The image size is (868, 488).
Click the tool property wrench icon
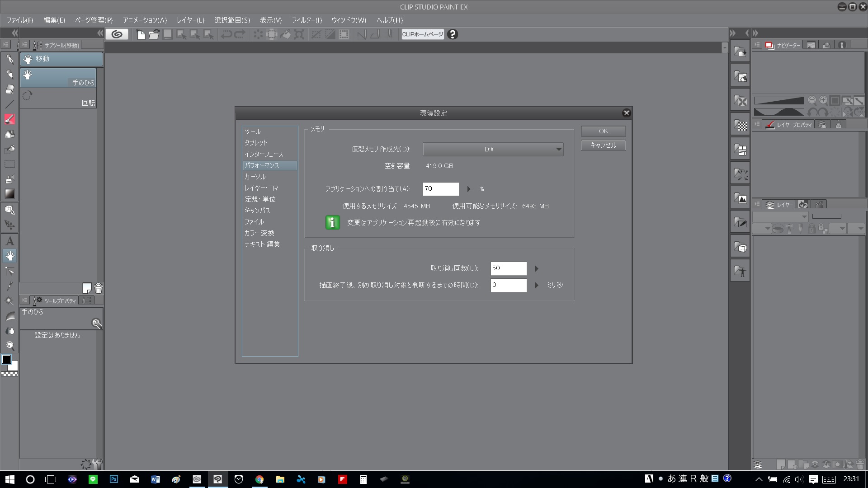[97, 464]
